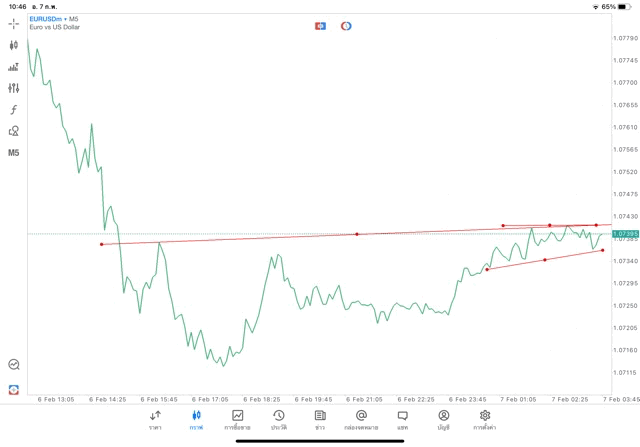640x447 pixels.
Task: Open indicators function icon
Action: click(13, 109)
